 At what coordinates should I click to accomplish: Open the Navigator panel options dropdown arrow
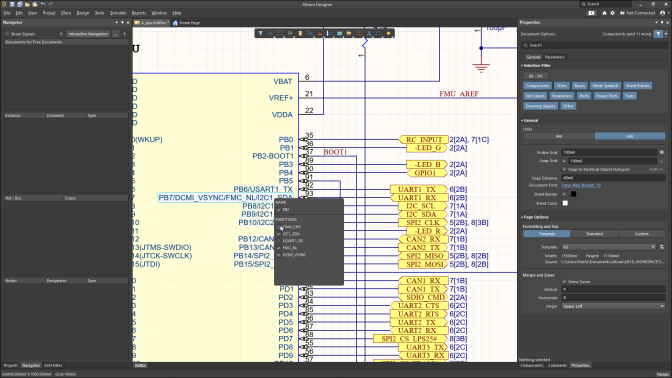tap(117, 22)
